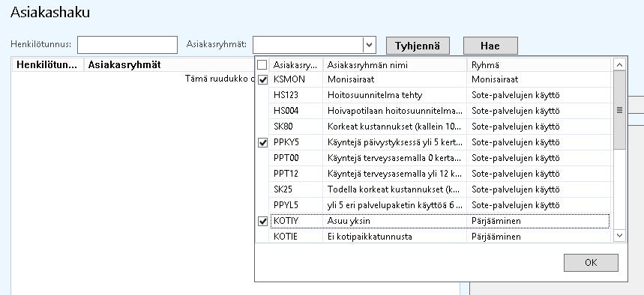The height and width of the screenshot is (295, 644).
Task: Sort by the Asiakasryhmät column header in the results grid
Action: coord(169,65)
